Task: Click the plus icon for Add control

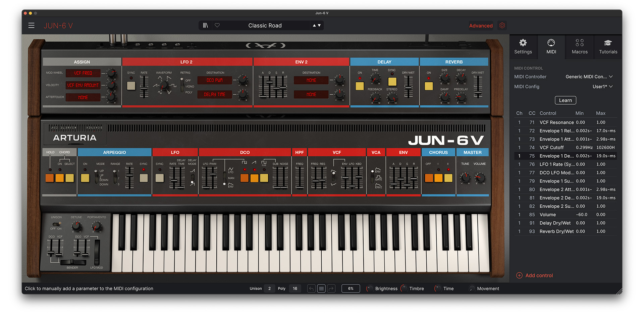Action: [x=519, y=275]
